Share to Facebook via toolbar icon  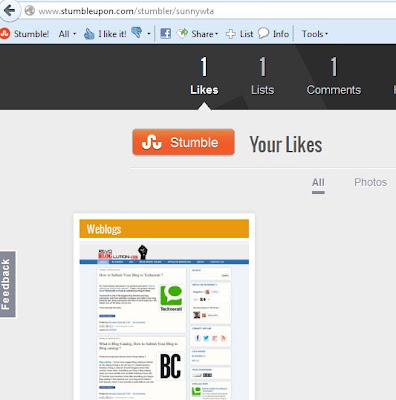point(166,33)
